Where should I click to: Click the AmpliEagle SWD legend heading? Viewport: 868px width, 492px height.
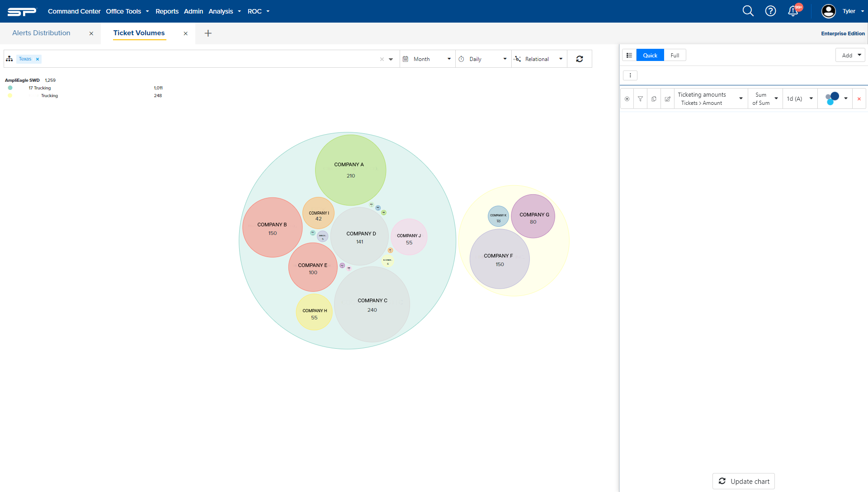coord(22,80)
